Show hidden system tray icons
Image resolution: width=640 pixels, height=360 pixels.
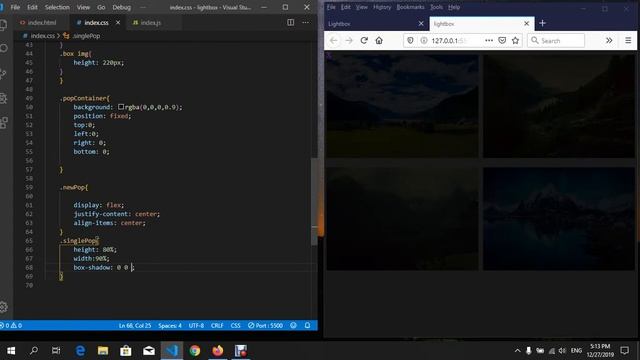coord(517,350)
